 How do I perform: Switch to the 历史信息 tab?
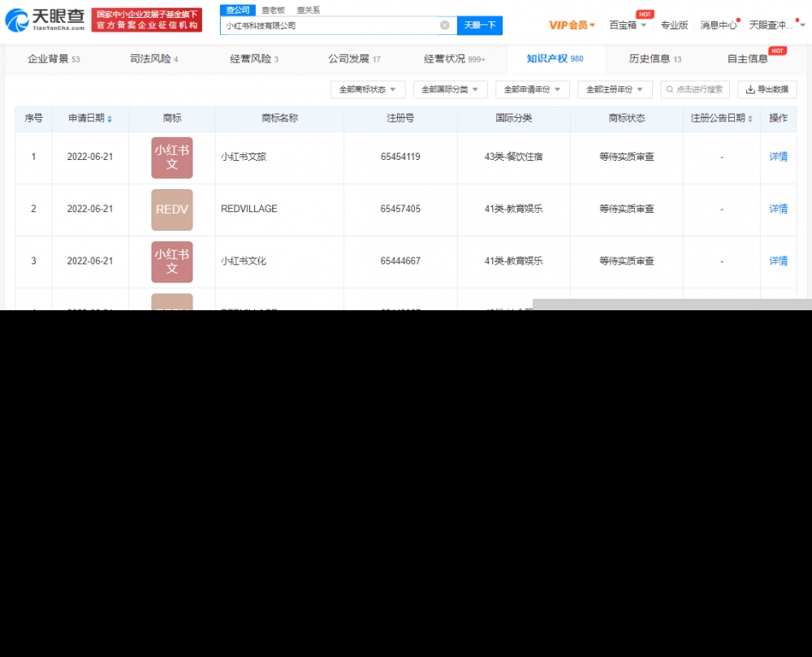point(655,59)
